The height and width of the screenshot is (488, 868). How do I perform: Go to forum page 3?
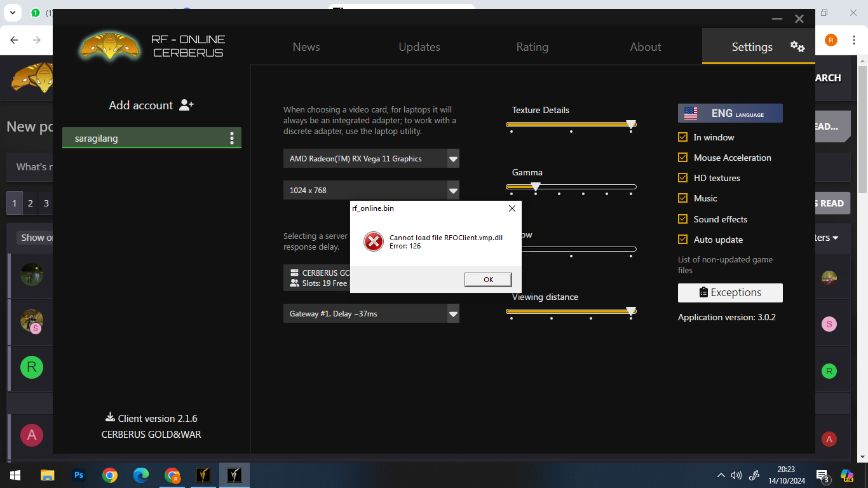point(46,203)
